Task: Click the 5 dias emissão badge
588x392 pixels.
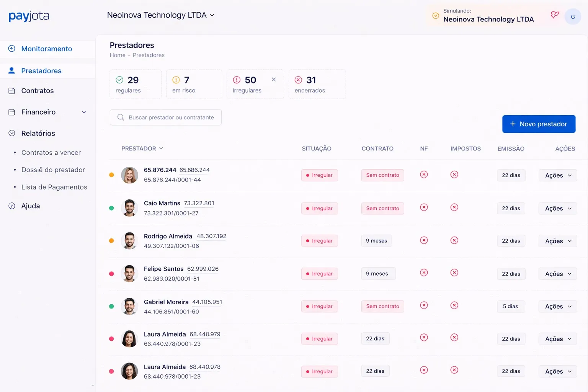Action: [511, 306]
